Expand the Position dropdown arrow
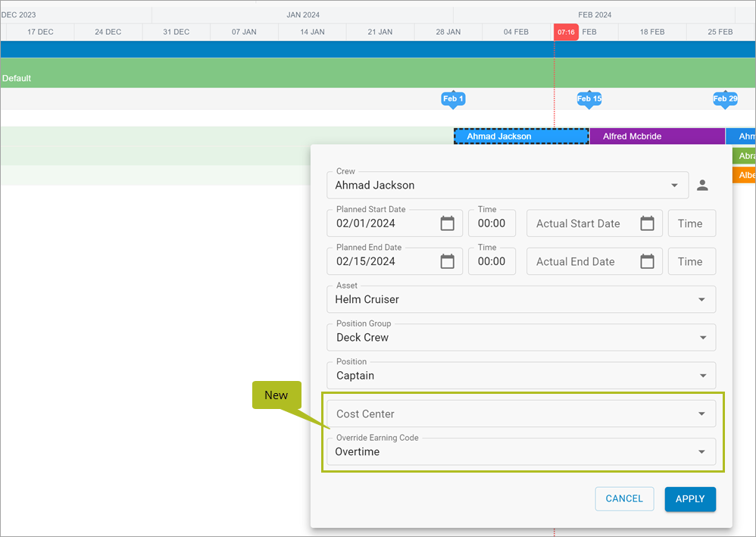 (702, 376)
